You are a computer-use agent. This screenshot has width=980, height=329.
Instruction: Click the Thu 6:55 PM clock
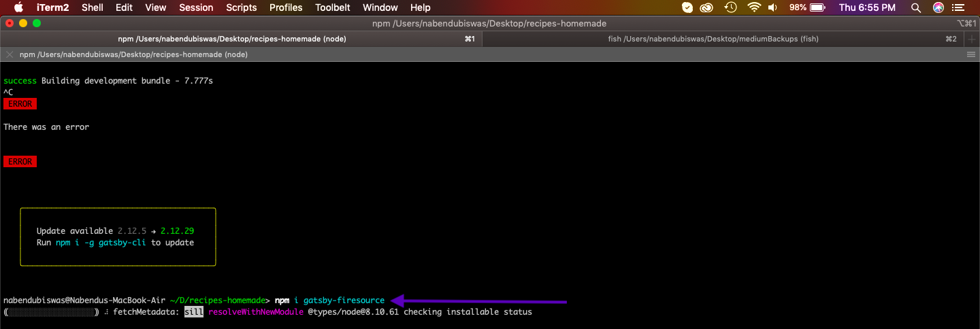click(x=867, y=7)
